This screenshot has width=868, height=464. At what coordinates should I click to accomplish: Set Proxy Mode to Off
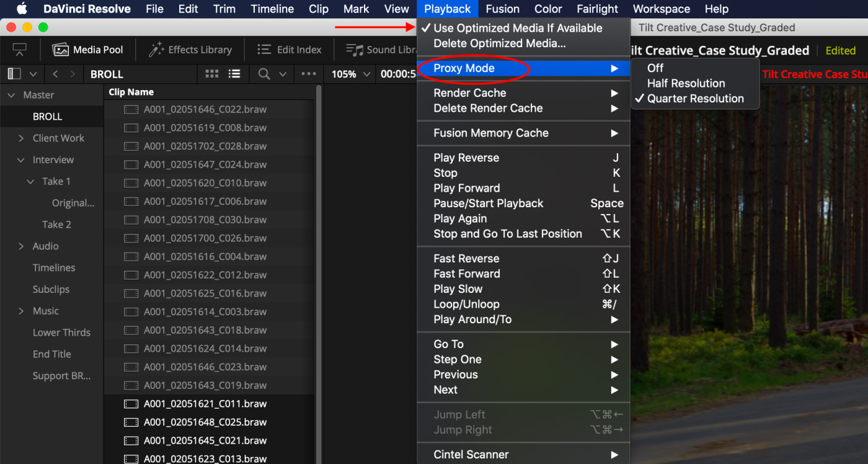(695, 68)
